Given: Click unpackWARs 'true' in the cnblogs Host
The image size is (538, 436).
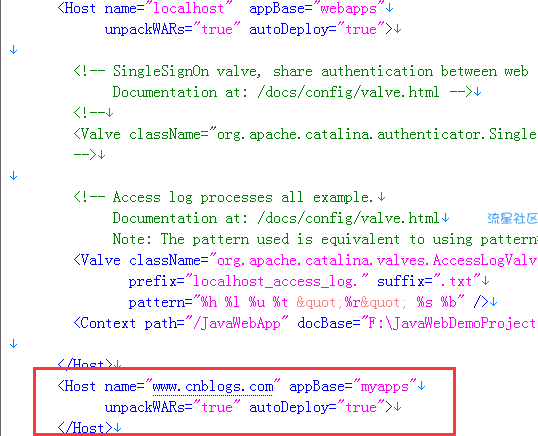Looking at the screenshot, I should (217, 407).
